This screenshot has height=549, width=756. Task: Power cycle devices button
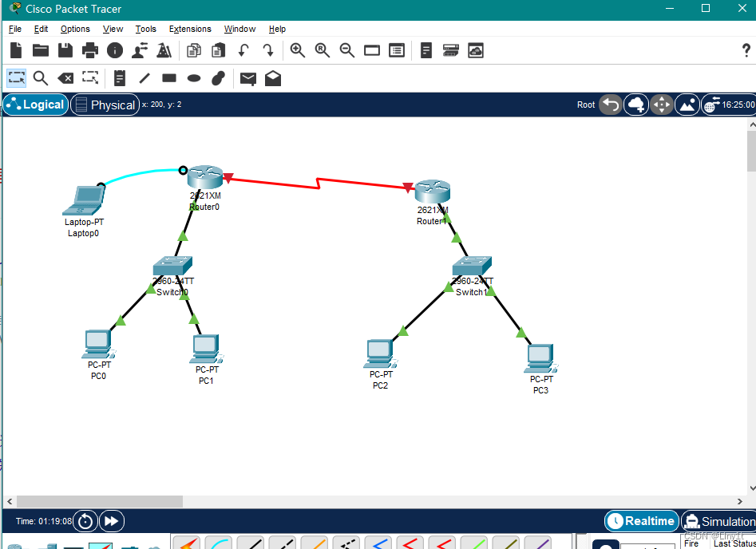point(85,521)
